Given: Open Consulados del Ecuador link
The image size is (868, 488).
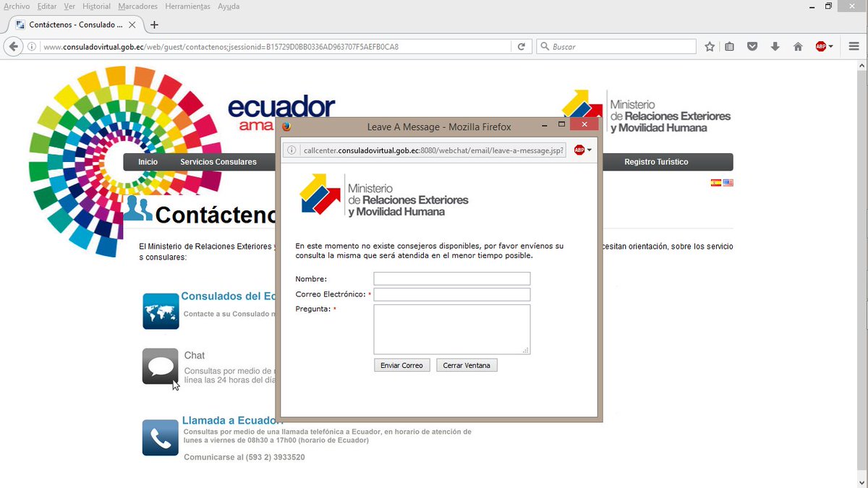Looking at the screenshot, I should (228, 296).
